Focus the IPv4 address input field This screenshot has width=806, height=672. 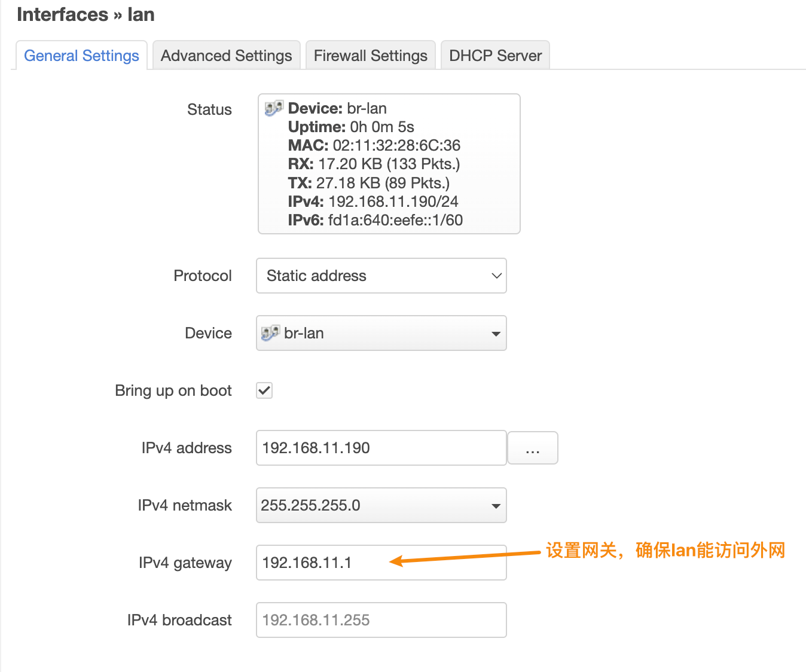pyautogui.click(x=381, y=448)
